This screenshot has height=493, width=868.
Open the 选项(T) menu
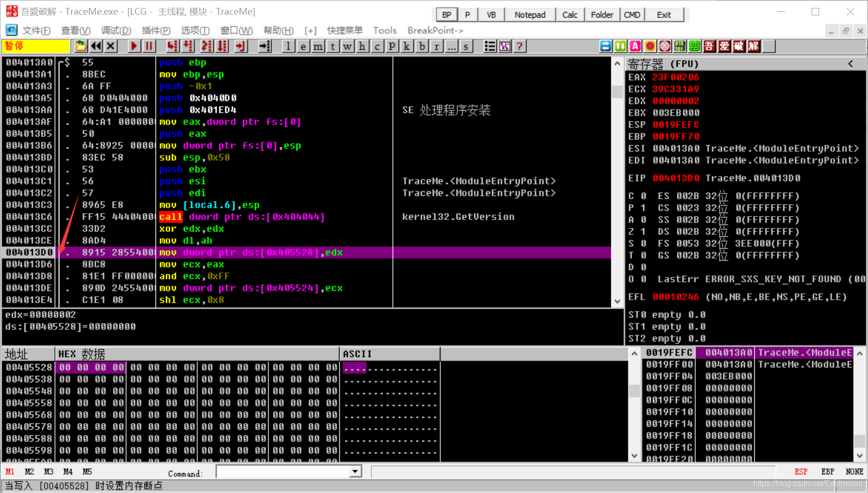[195, 31]
